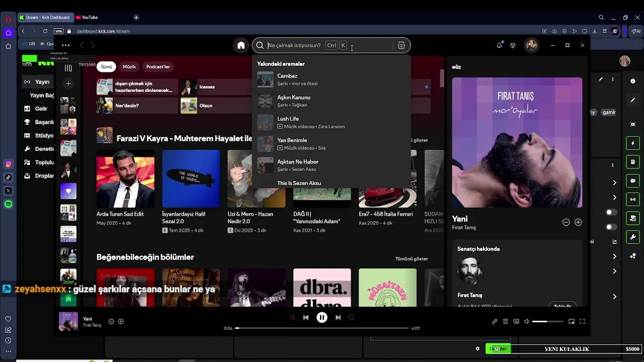Pause the current song

[322, 317]
